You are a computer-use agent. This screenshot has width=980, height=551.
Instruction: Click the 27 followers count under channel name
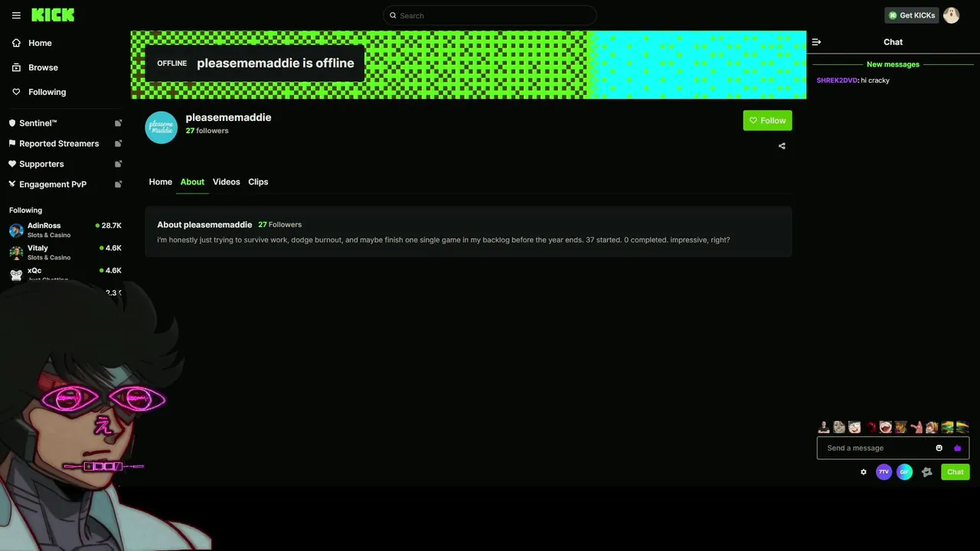click(207, 131)
